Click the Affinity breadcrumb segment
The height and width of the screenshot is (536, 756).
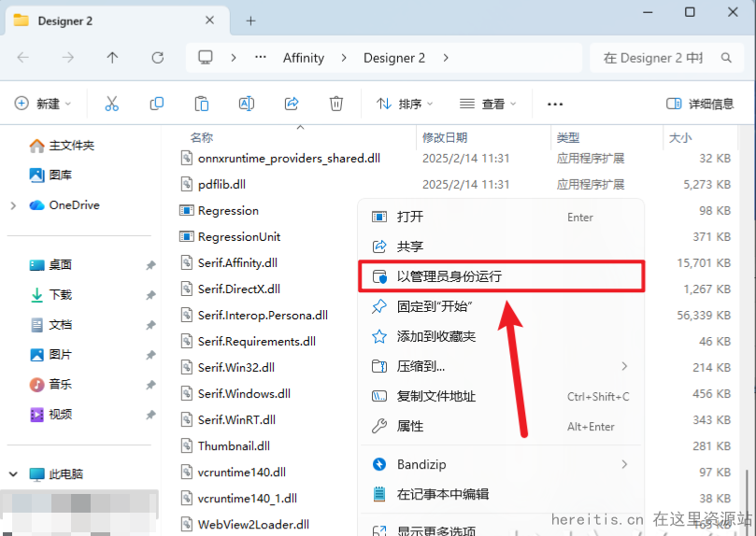(x=304, y=58)
